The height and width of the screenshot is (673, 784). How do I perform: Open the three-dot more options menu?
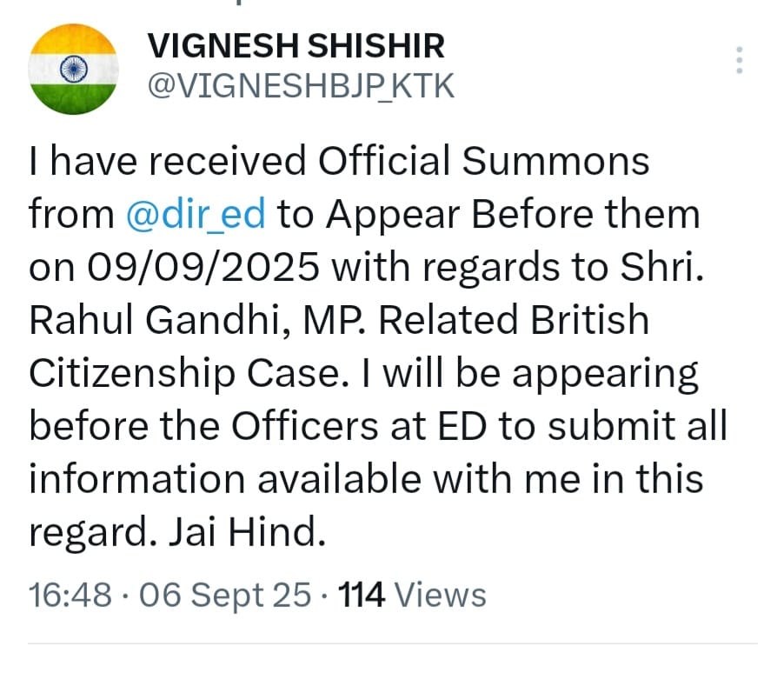coord(740,61)
